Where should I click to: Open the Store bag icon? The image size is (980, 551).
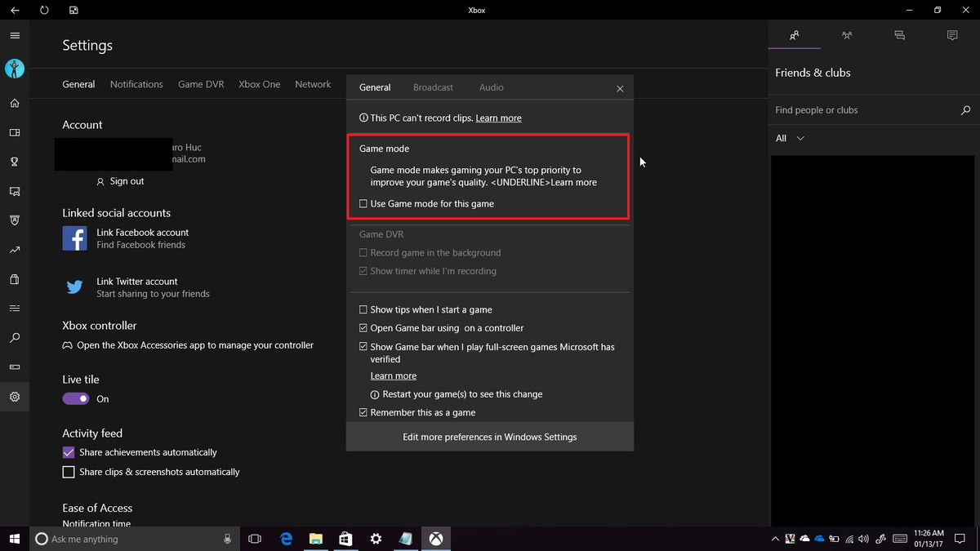[x=14, y=278]
